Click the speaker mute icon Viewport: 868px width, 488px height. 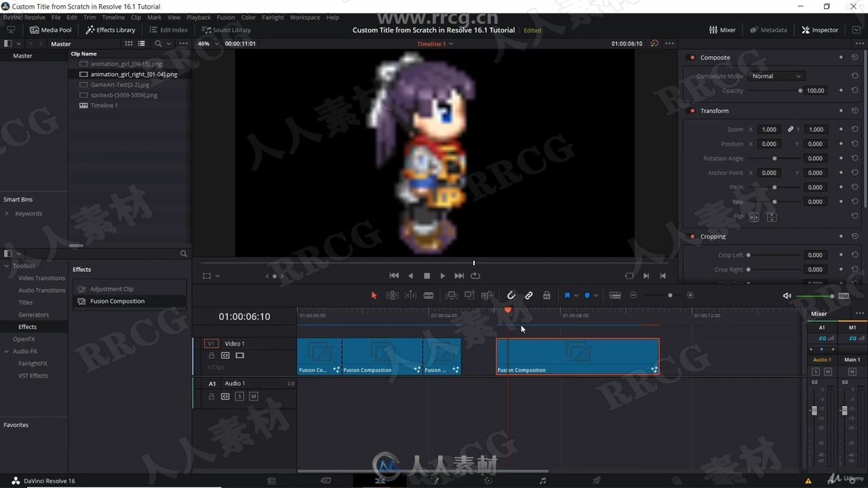click(787, 296)
